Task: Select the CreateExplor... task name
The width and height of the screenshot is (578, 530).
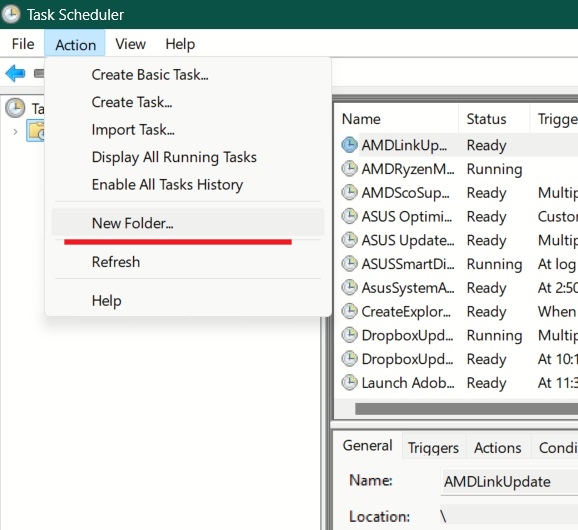Action: [x=406, y=311]
